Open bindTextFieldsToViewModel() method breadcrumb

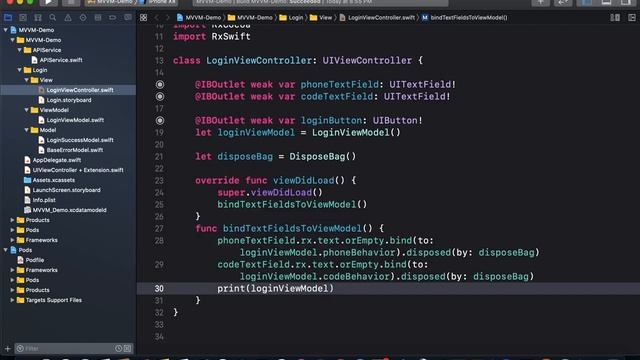coord(465,18)
